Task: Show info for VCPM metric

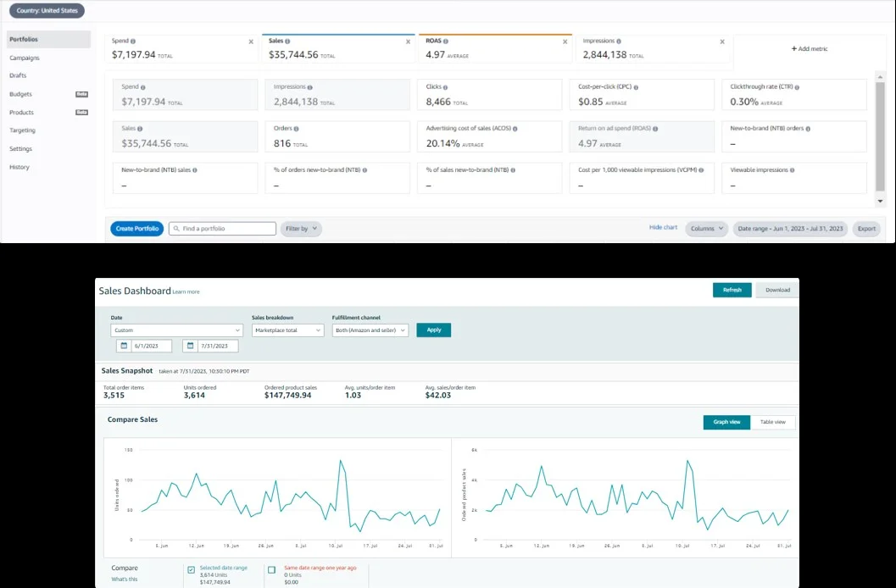Action: pos(701,170)
